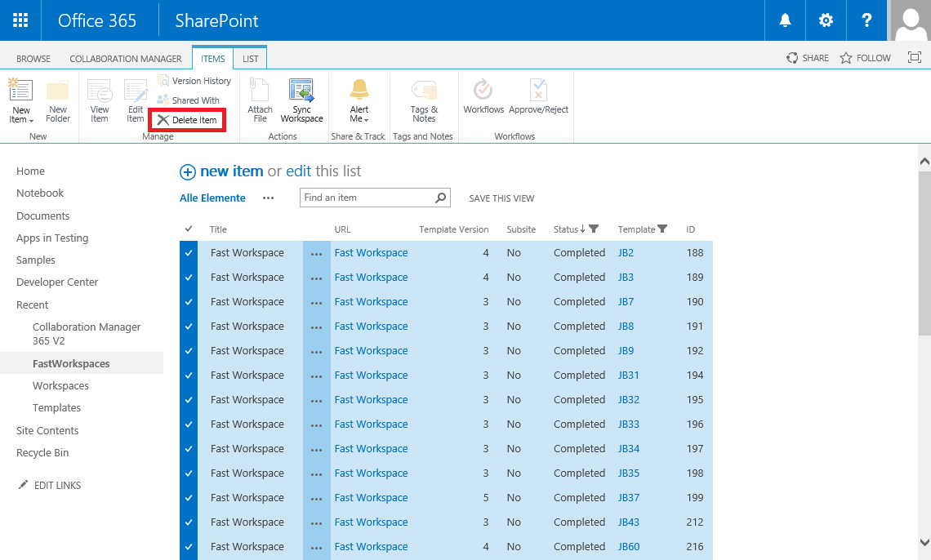This screenshot has width=931, height=560.
Task: Toggle the select-all checkmark in header
Action: coord(189,229)
